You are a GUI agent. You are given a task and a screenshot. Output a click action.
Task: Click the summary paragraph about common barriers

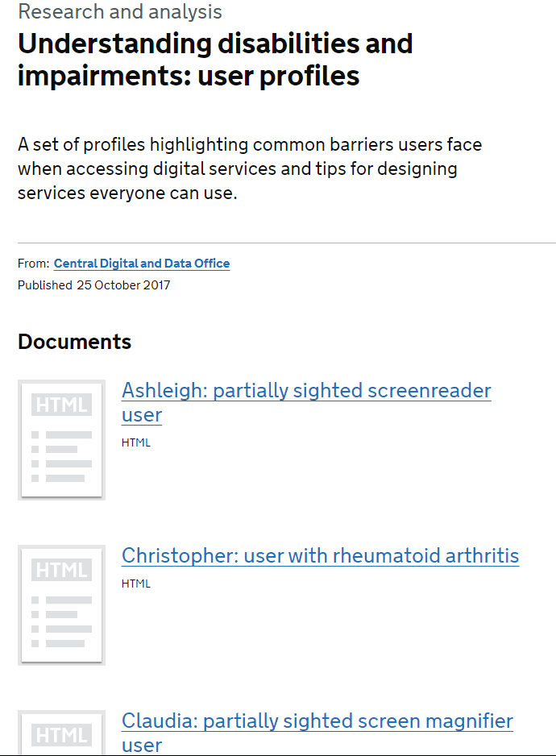point(249,169)
